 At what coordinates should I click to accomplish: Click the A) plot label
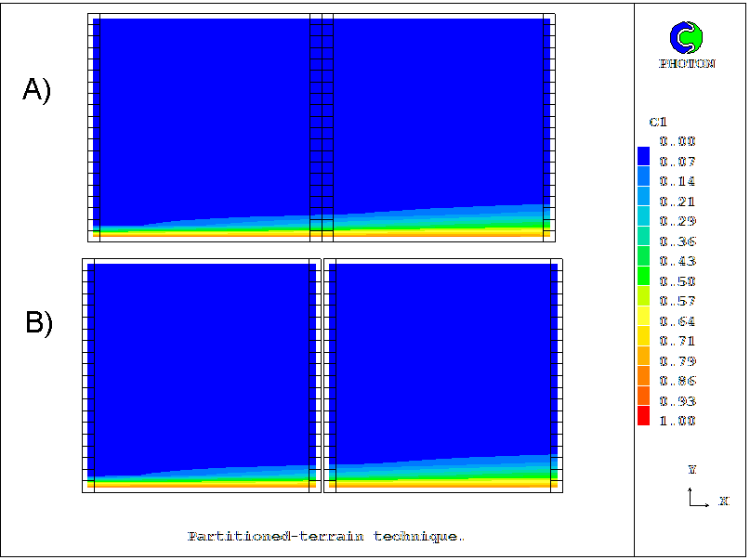37,89
